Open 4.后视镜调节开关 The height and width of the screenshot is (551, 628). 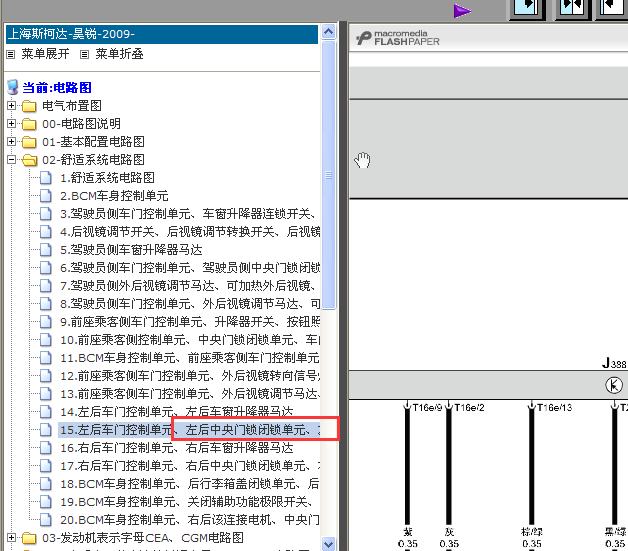pos(190,232)
